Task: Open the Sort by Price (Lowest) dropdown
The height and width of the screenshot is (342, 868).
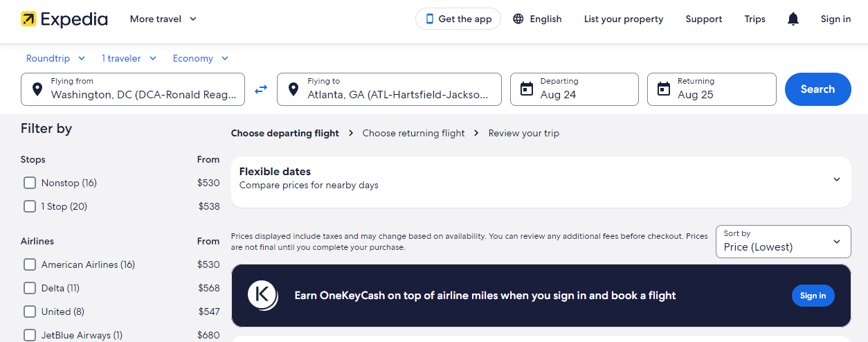Action: coord(783,242)
